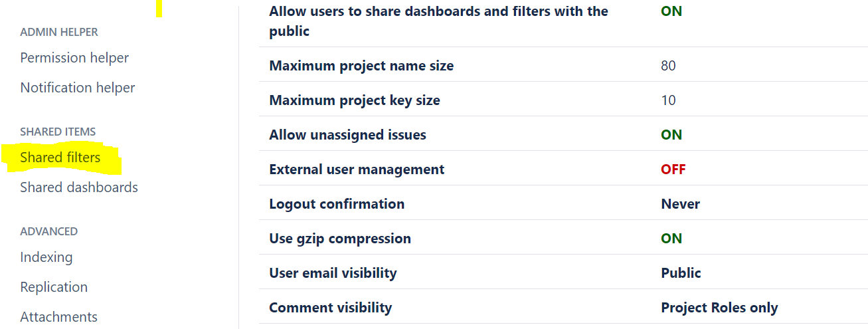Click ON status for Allow unassigned issues

(x=671, y=135)
